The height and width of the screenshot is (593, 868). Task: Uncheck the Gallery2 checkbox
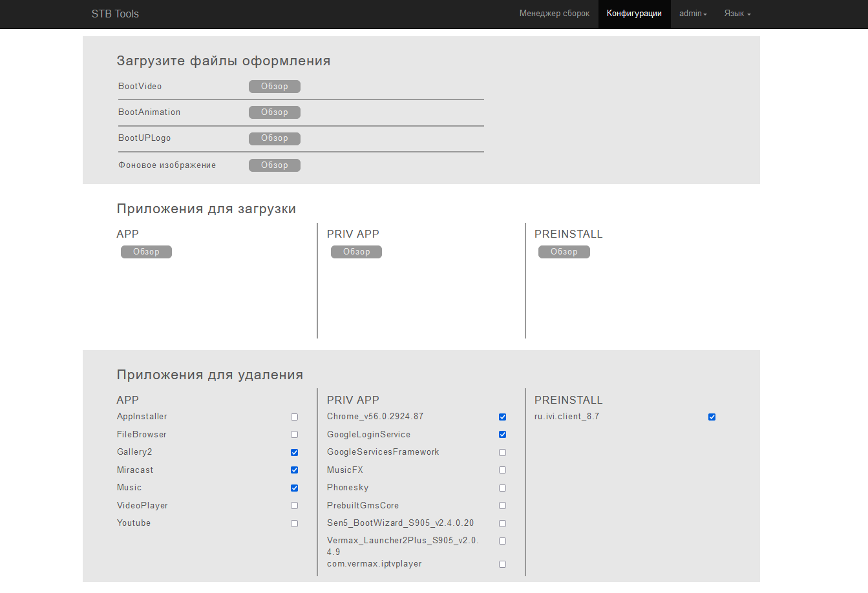click(x=294, y=453)
